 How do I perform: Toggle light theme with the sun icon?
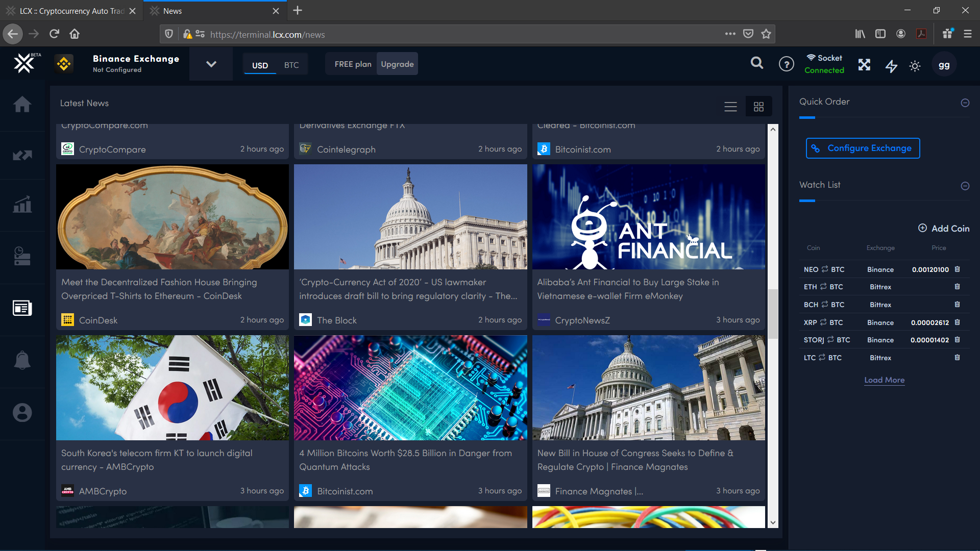(915, 66)
